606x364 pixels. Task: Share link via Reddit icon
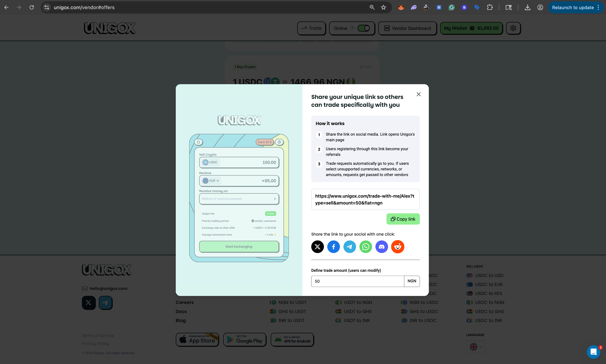397,246
